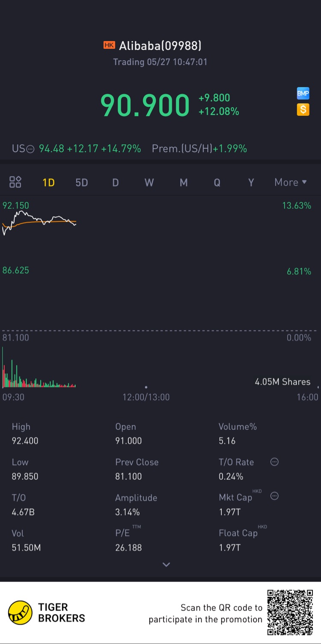
Task: Tap the info icon beside T/O Rate
Action: tap(275, 462)
